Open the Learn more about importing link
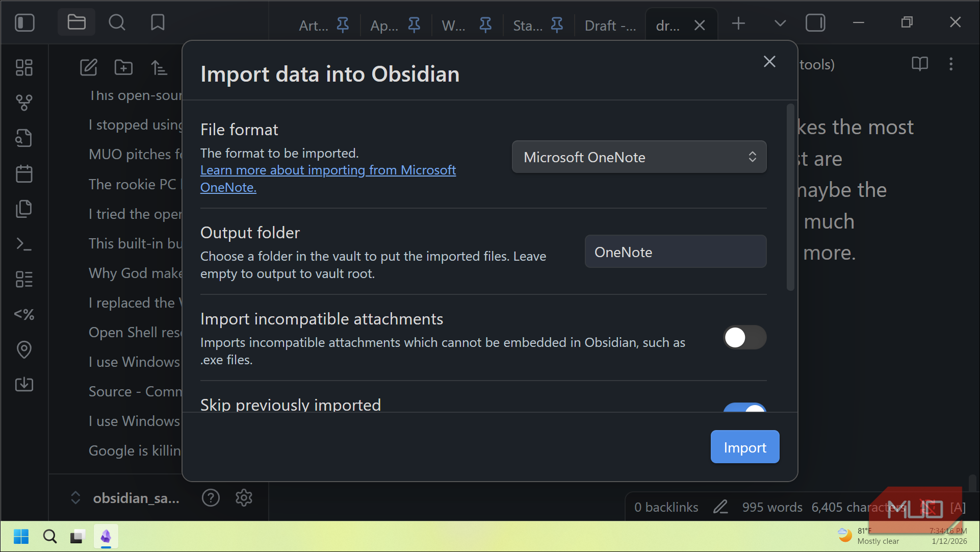 [328, 179]
